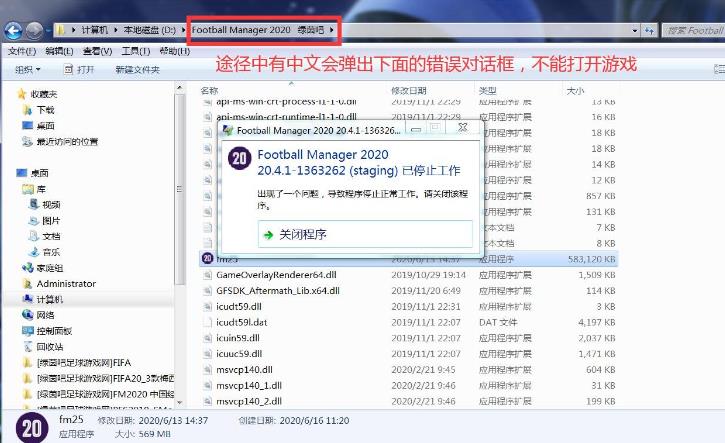Click the Football Manager 2020 breadcrumb folder

pyautogui.click(x=258, y=30)
